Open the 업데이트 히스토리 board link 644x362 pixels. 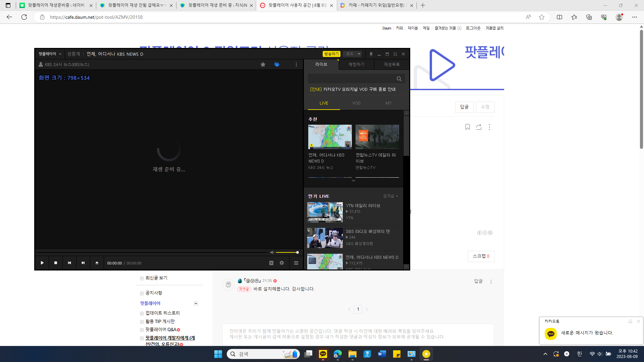click(x=163, y=313)
